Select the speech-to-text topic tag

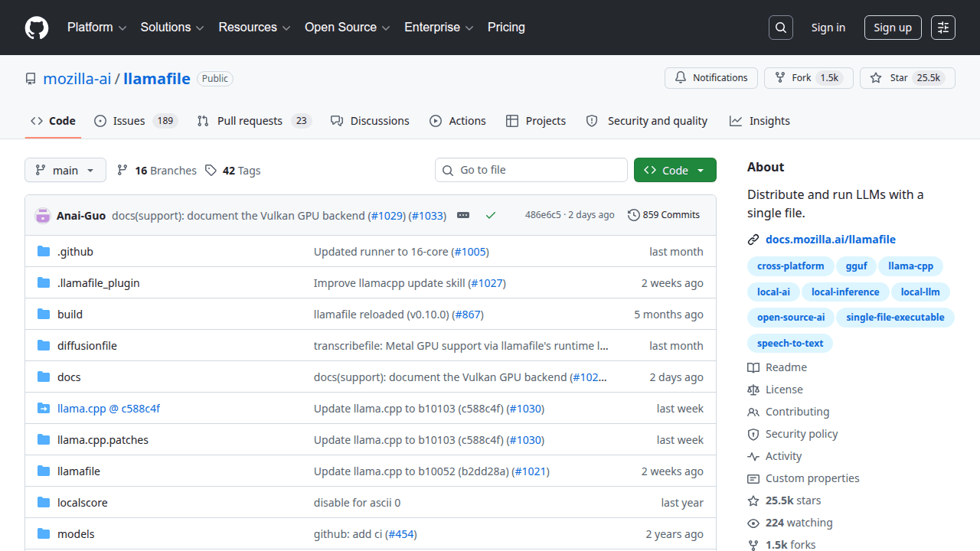(790, 343)
